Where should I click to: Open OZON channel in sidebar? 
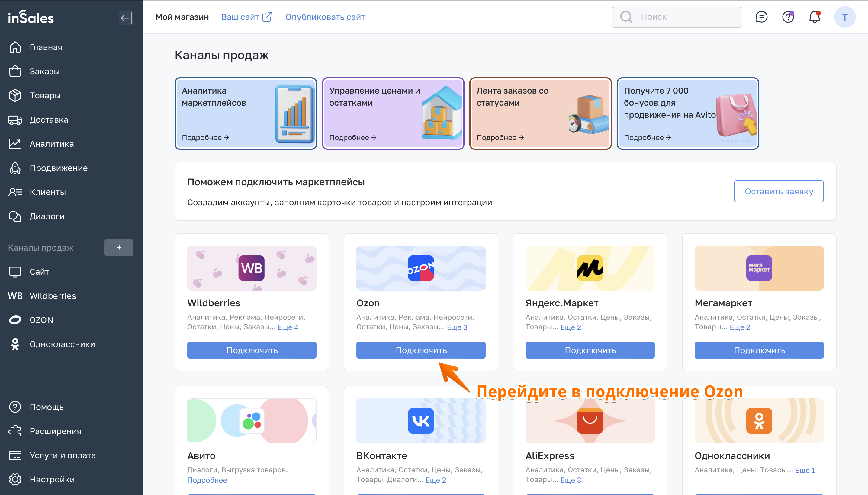(x=41, y=320)
